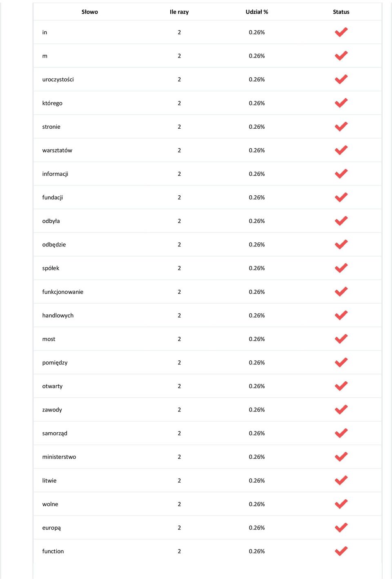Click the red checkmark for 'europą'
The width and height of the screenshot is (392, 579).
click(x=341, y=528)
